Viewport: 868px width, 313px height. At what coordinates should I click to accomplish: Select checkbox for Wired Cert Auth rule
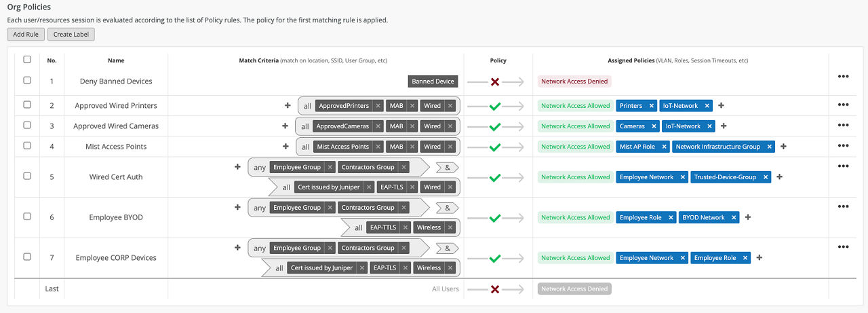point(27,176)
